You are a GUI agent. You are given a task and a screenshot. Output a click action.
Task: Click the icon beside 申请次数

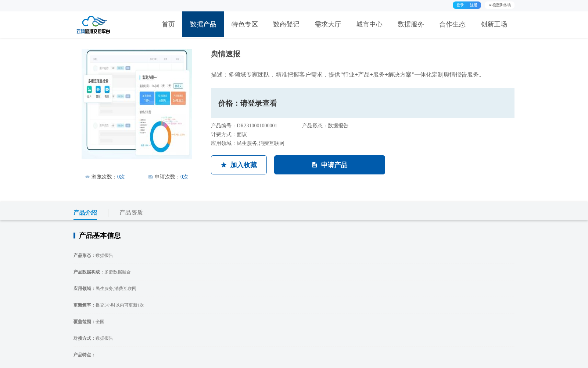point(151,177)
